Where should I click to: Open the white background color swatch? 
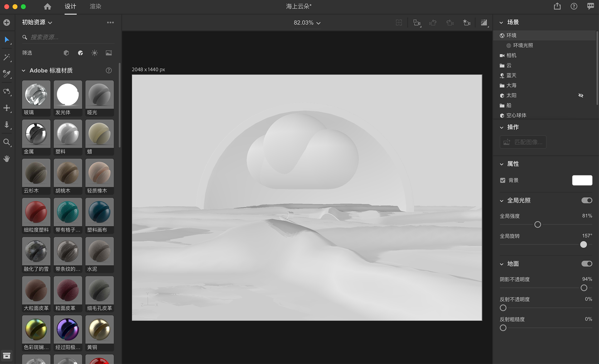[582, 180]
